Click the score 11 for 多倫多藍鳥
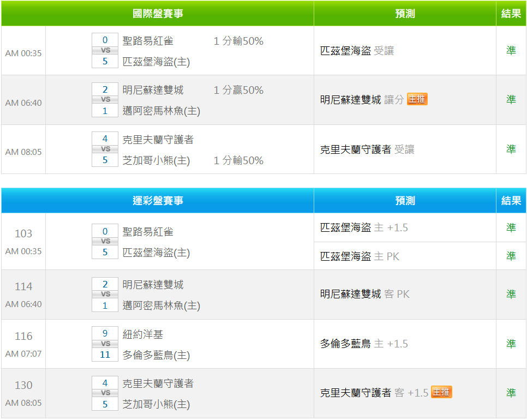Viewport: 527px width, 420px height. pos(105,355)
